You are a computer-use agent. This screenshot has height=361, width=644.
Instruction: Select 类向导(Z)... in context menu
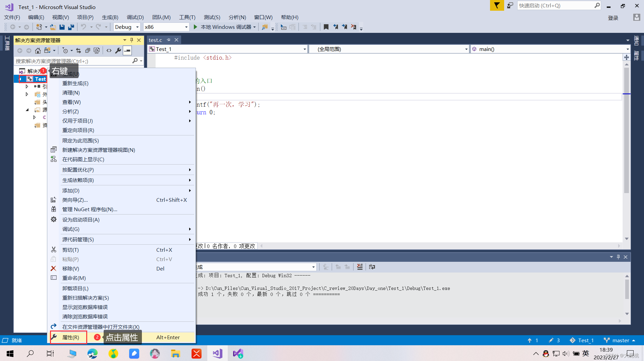[121, 200]
